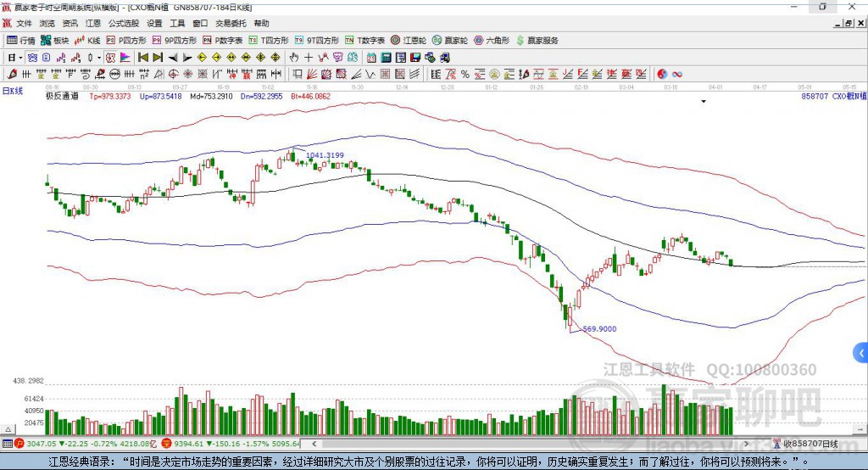The height and width of the screenshot is (470, 868).
Task: Click the 极反通道 indicator label
Action: tap(62, 97)
